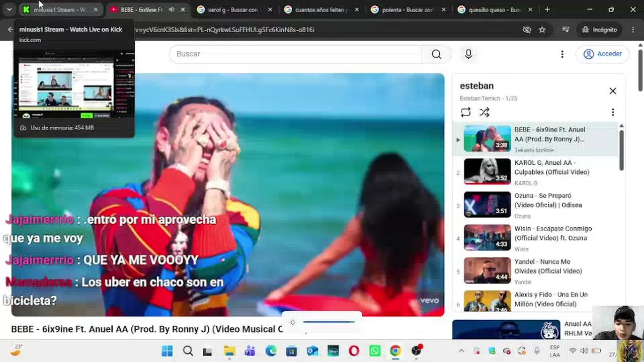Click the Ozuna thumbnail showing 3:51
Image resolution: width=644 pixels, height=362 pixels.
(487, 205)
